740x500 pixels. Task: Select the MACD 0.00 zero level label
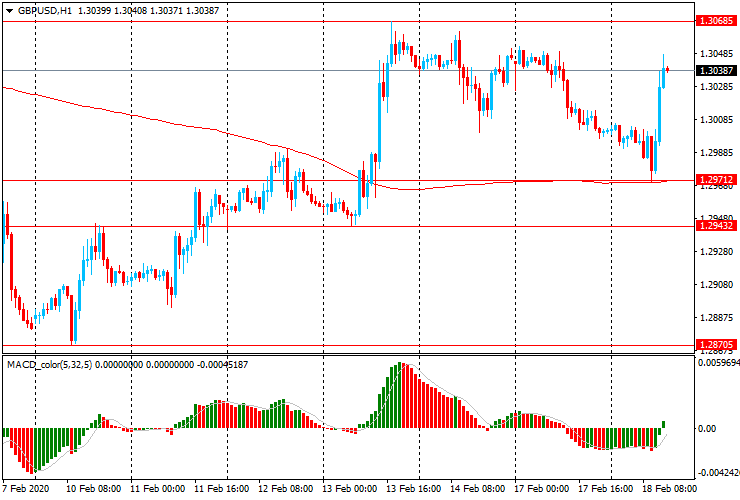click(707, 429)
